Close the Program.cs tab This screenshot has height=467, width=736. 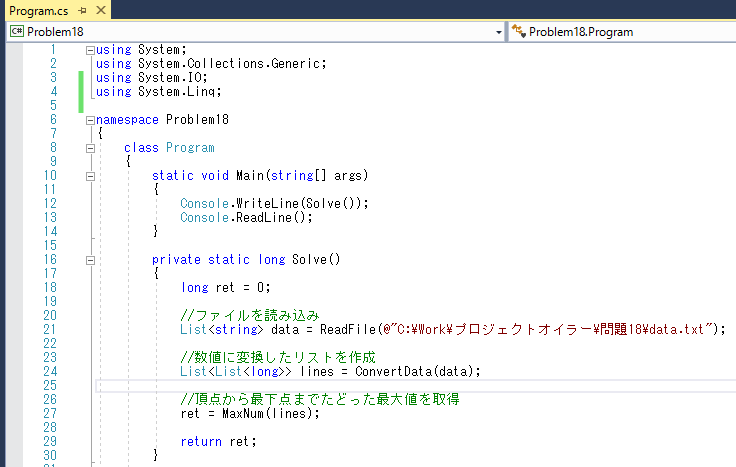[x=100, y=10]
